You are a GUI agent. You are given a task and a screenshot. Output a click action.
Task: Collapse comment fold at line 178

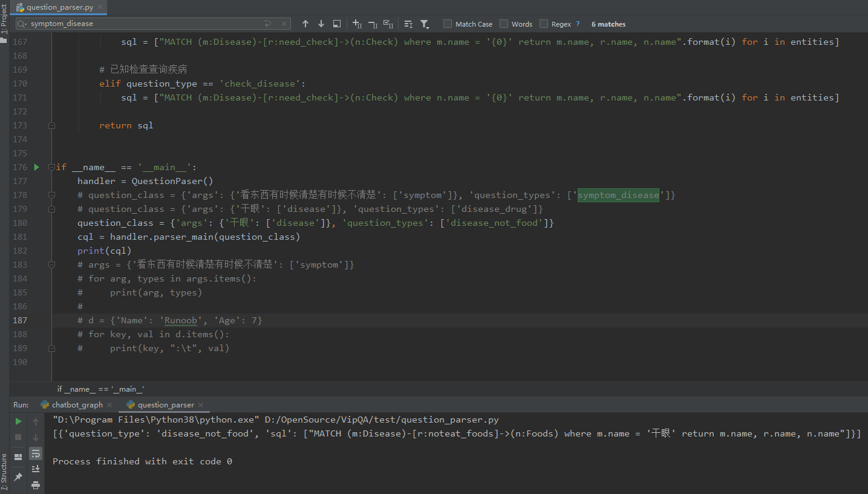[51, 195]
